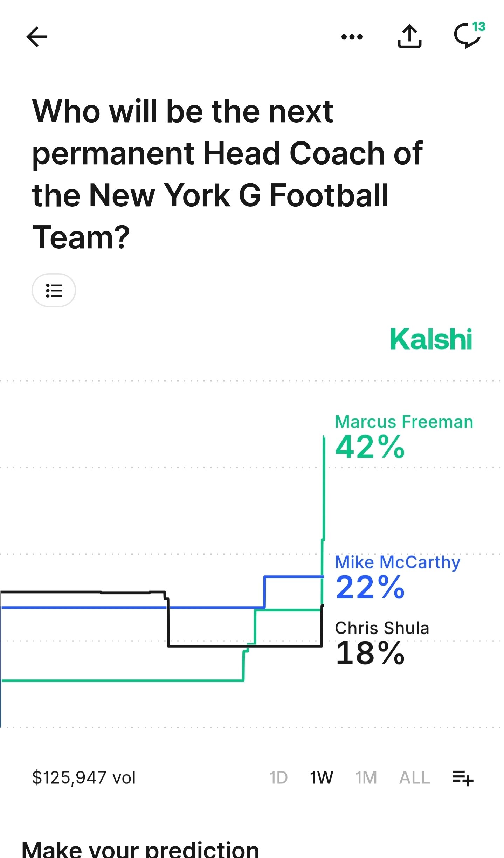Switch chart range to 1M
This screenshot has width=504, height=858.
366,778
